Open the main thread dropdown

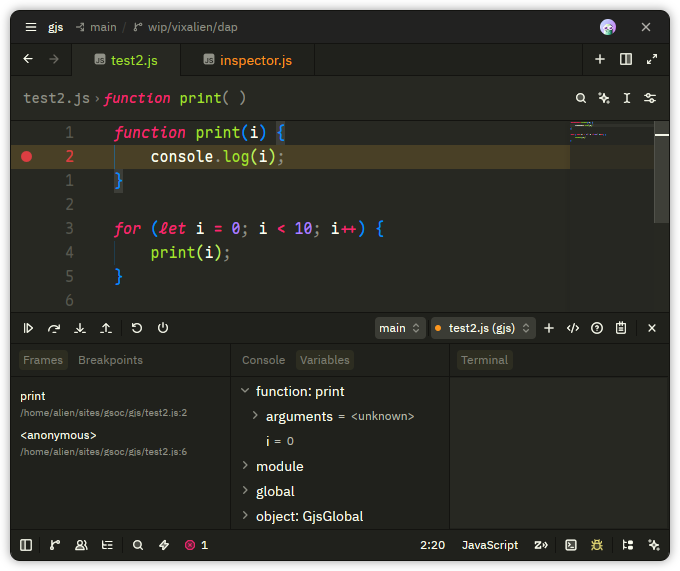(x=399, y=328)
